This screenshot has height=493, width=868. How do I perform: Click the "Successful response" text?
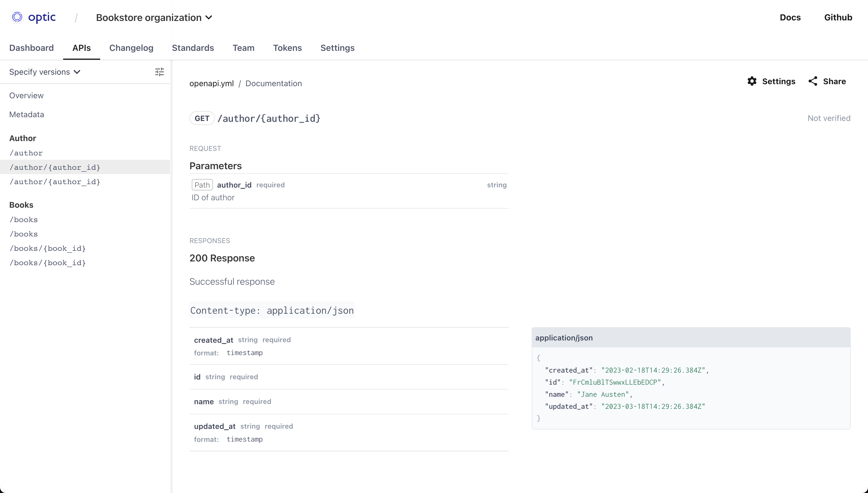tap(232, 281)
